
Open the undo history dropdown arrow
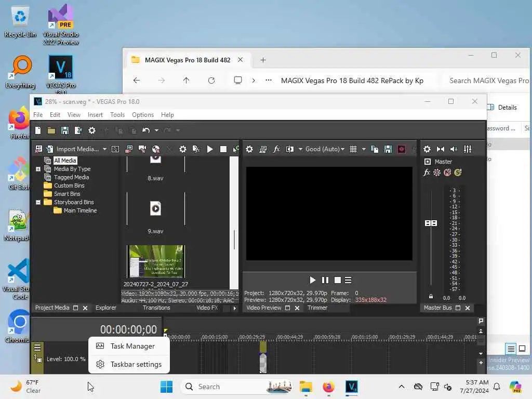[x=156, y=130]
